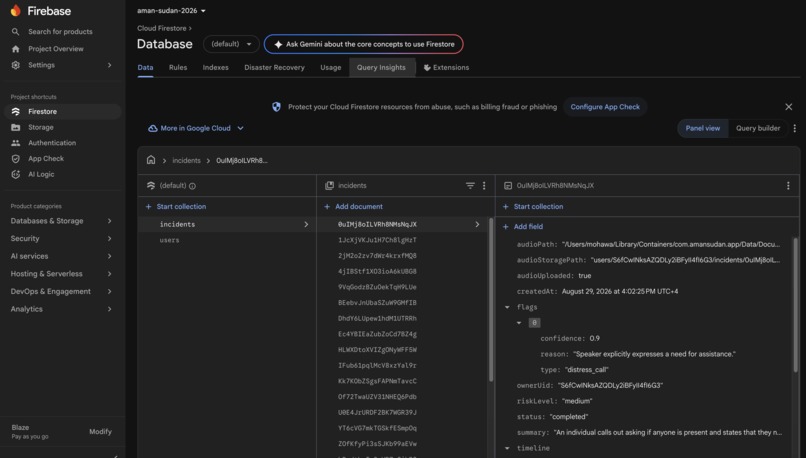Click the Settings gear icon
Image resolution: width=806 pixels, height=458 pixels.
tap(15, 65)
